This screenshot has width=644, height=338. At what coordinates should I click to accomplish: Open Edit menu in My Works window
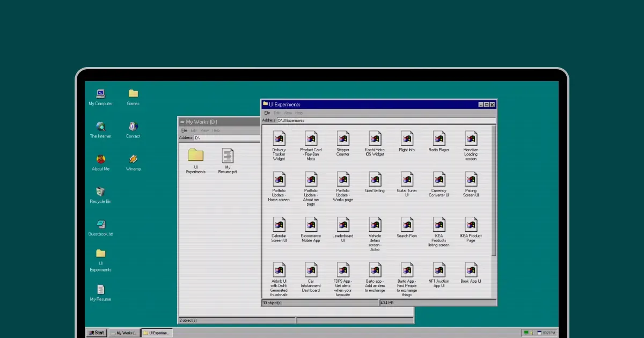(194, 130)
